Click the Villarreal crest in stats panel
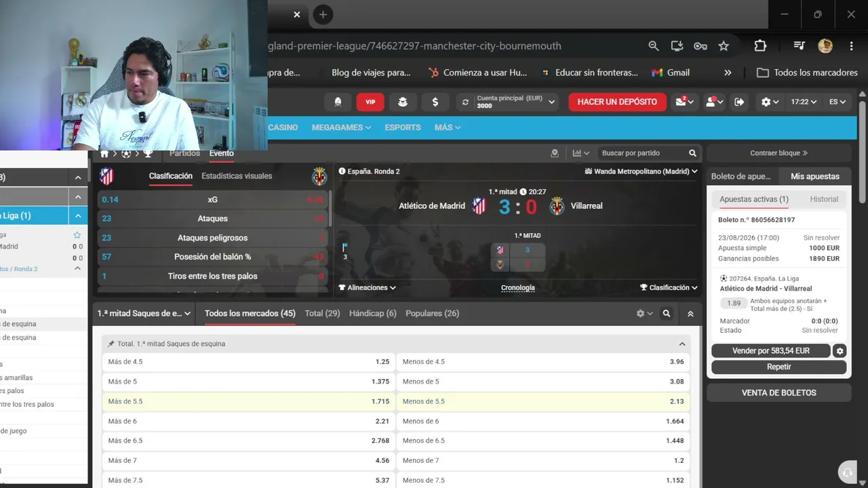 tap(319, 176)
